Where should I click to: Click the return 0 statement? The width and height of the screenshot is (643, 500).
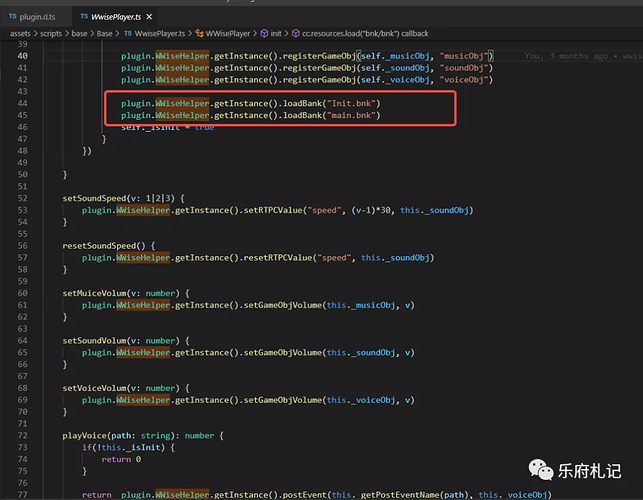(x=121, y=459)
